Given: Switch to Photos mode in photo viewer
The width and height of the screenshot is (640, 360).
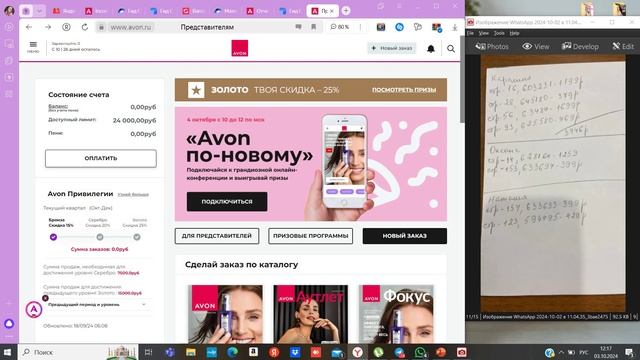Looking at the screenshot, I should [x=492, y=47].
